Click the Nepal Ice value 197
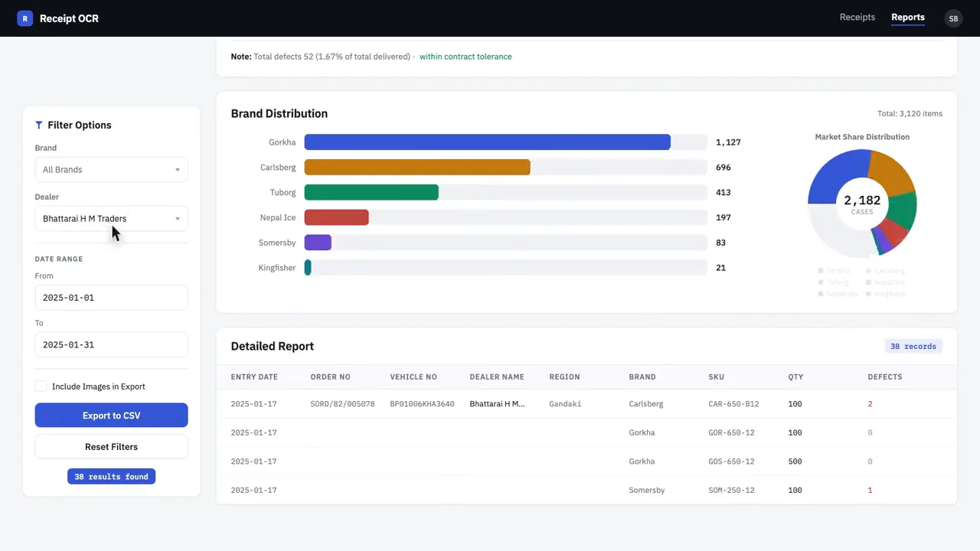Image resolution: width=980 pixels, height=551 pixels. 724,217
